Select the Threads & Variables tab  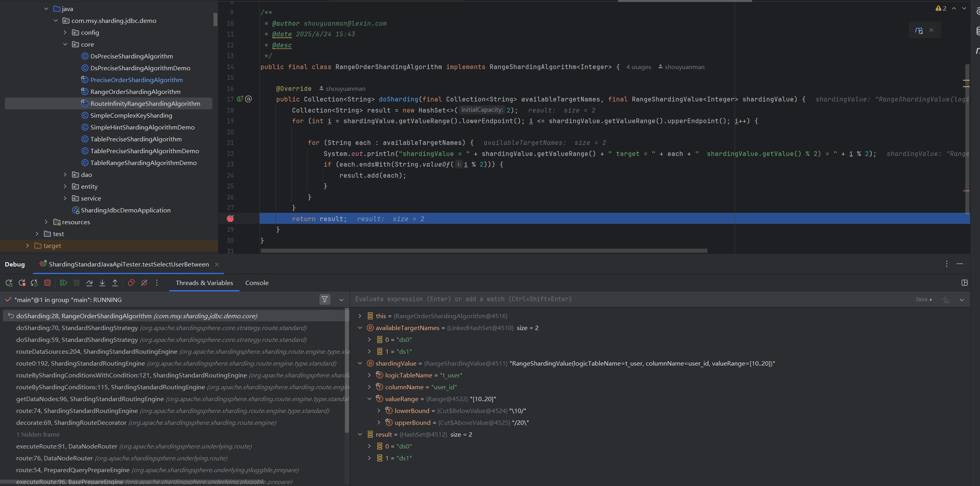click(204, 283)
